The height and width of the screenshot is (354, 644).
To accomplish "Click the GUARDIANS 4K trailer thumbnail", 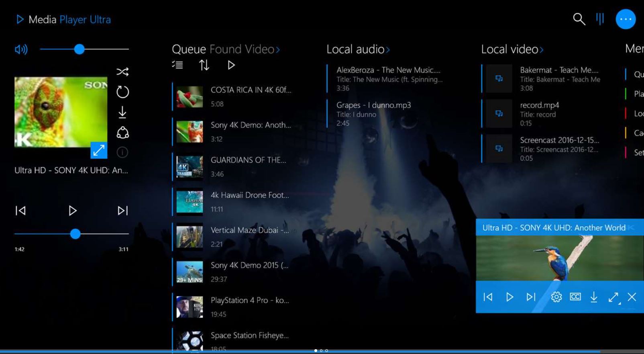I will (x=190, y=166).
